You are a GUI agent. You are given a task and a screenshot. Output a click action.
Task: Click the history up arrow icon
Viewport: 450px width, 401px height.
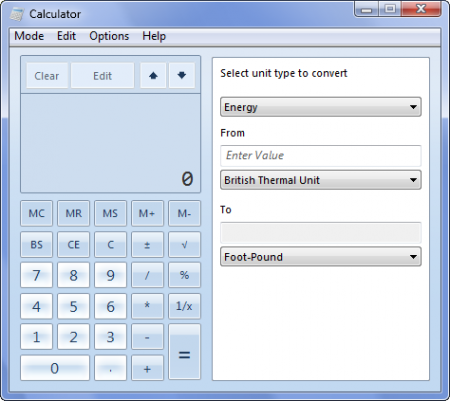[153, 76]
